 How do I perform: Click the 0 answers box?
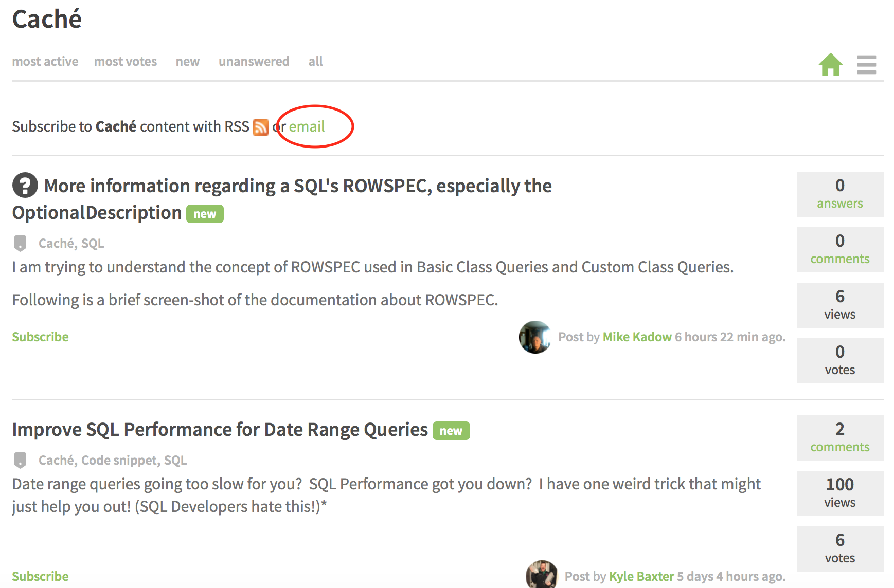tap(839, 194)
